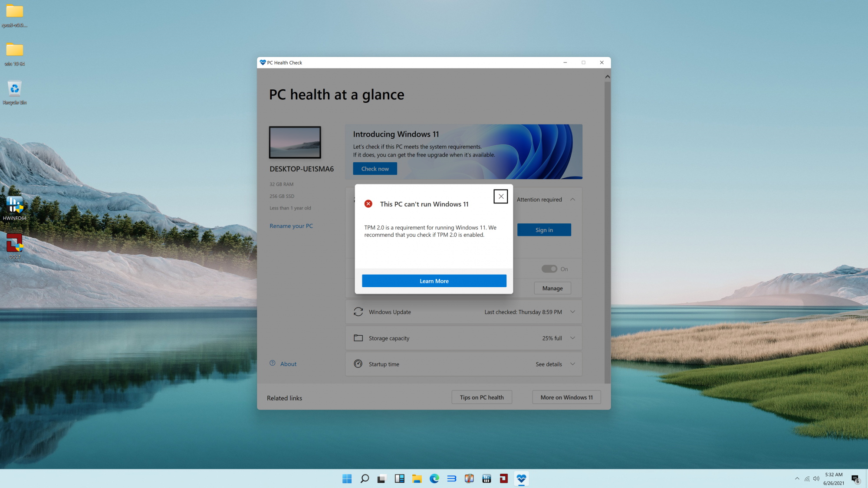Click the About help icon
868x488 pixels.
[273, 364]
